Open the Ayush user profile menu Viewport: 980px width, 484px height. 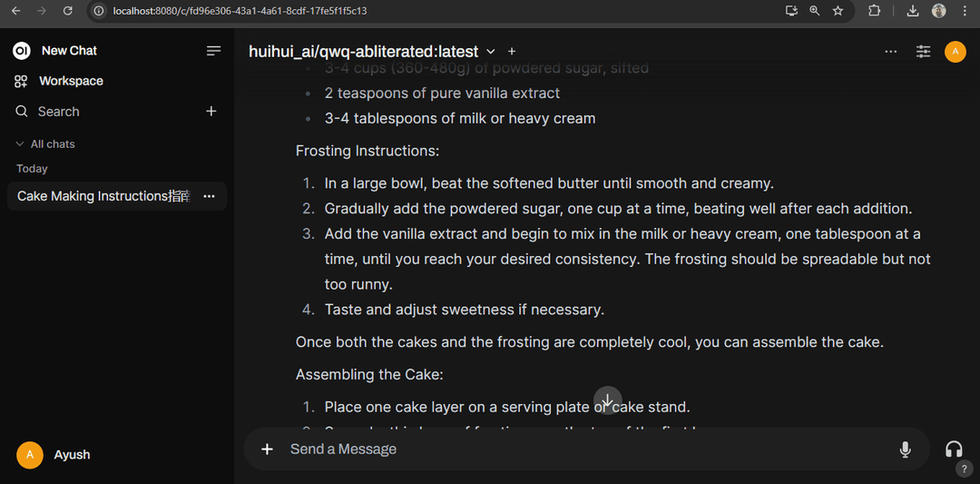click(54, 455)
